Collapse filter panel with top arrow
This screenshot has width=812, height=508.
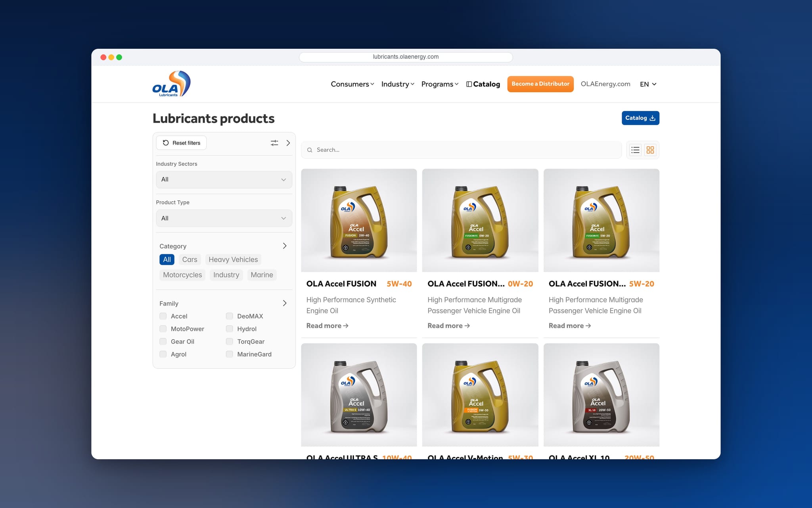[288, 143]
